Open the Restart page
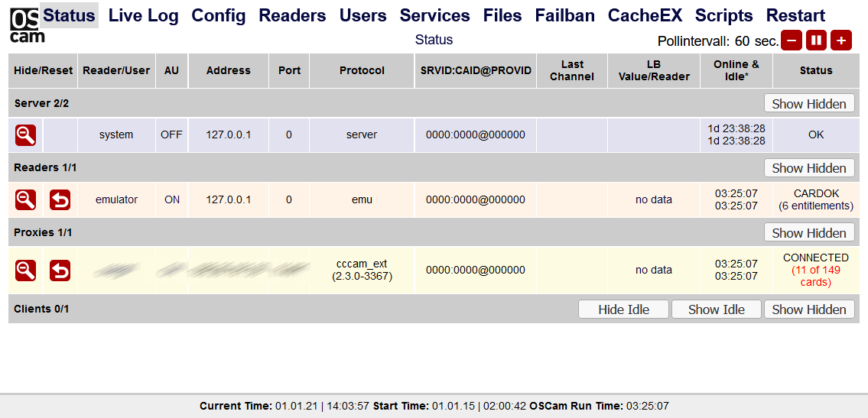 click(795, 15)
